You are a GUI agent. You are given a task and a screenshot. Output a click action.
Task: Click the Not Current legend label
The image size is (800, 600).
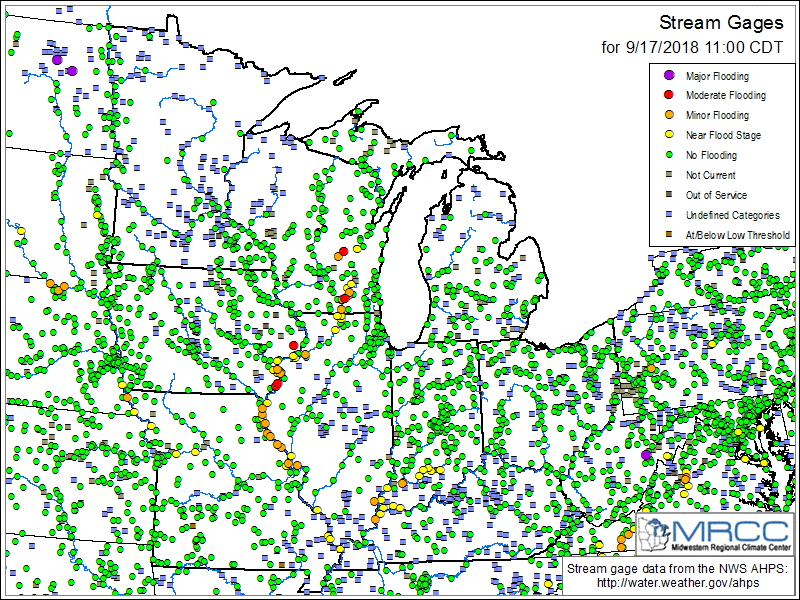711,175
